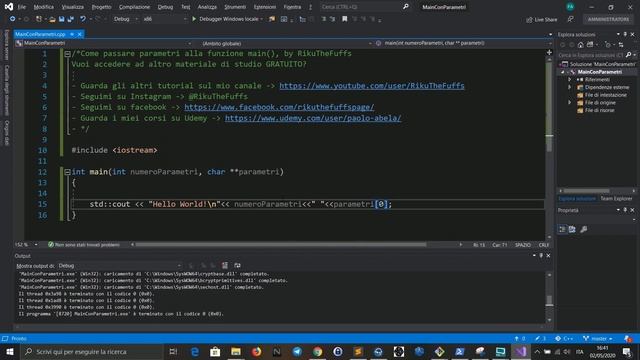Expand the File di origine tree node

[x=570, y=102]
